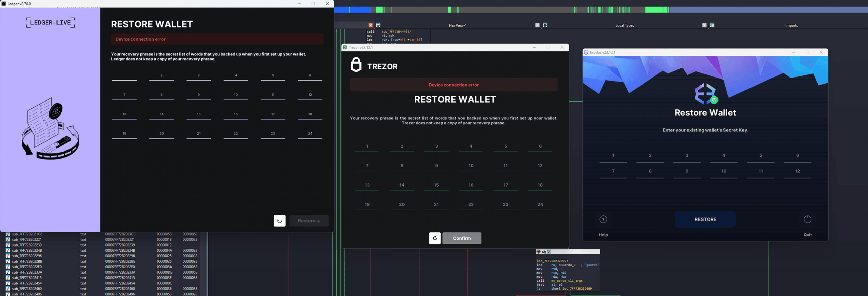
Task: Switch to the Local Types tab in IDA
Action: pos(625,25)
